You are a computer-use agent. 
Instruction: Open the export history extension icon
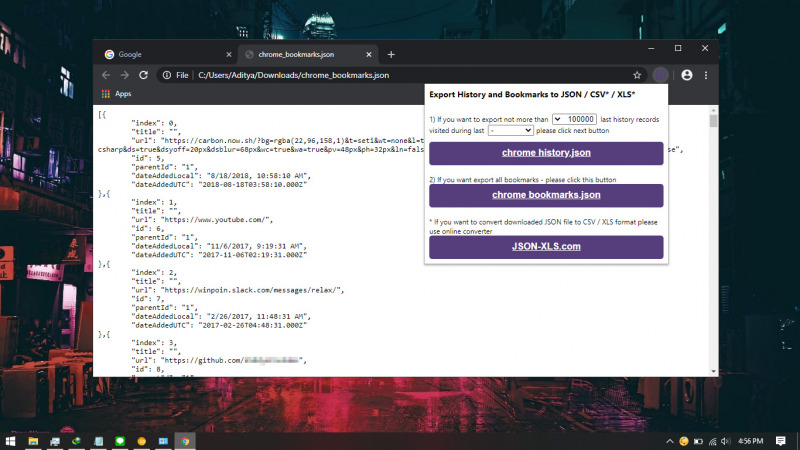(660, 75)
